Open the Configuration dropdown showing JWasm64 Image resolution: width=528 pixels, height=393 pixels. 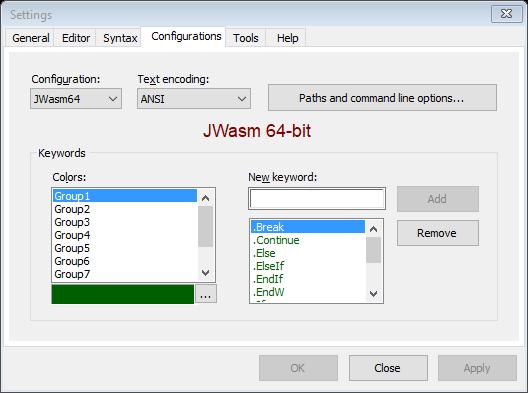coord(76,99)
